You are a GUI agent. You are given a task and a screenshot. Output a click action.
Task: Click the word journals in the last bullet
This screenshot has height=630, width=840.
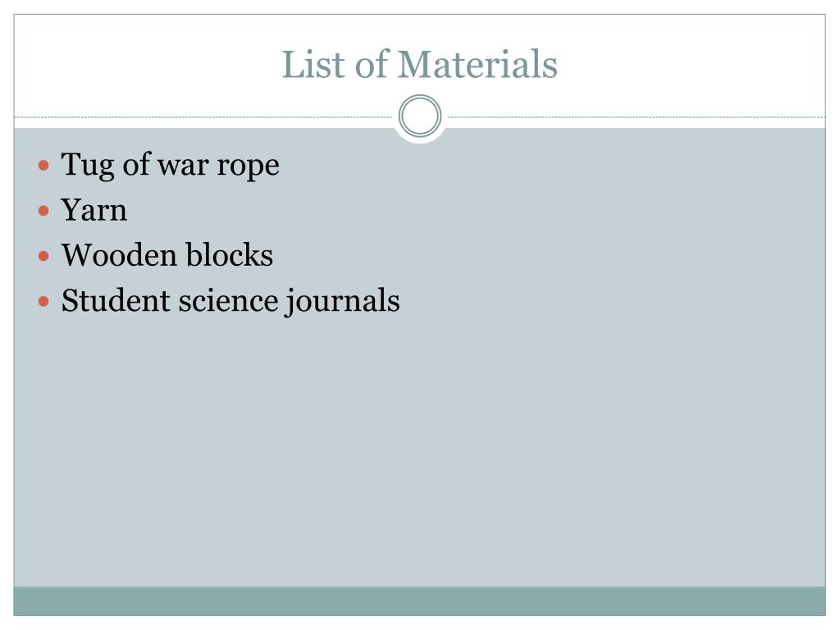[x=343, y=302]
